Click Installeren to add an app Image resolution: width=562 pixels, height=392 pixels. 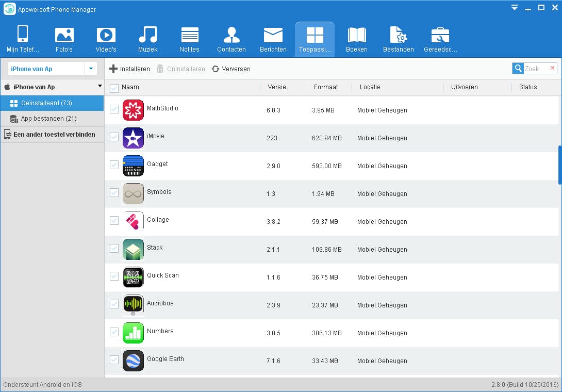(129, 69)
